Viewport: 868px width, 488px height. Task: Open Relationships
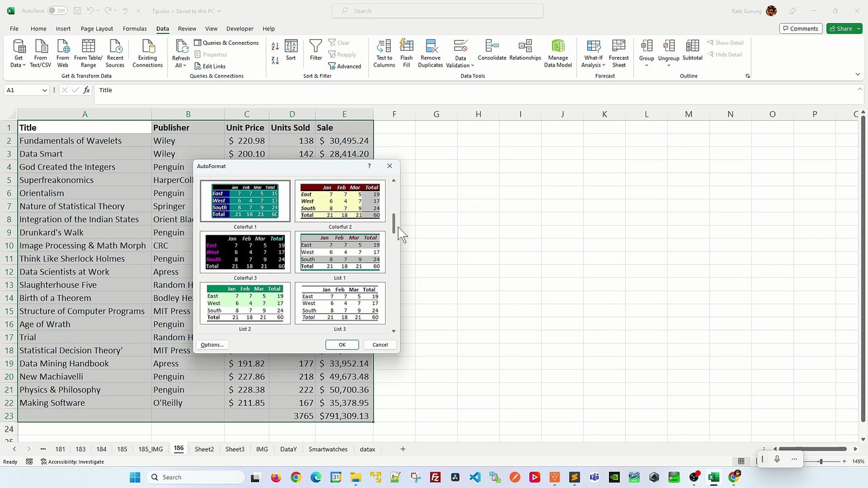(525, 51)
